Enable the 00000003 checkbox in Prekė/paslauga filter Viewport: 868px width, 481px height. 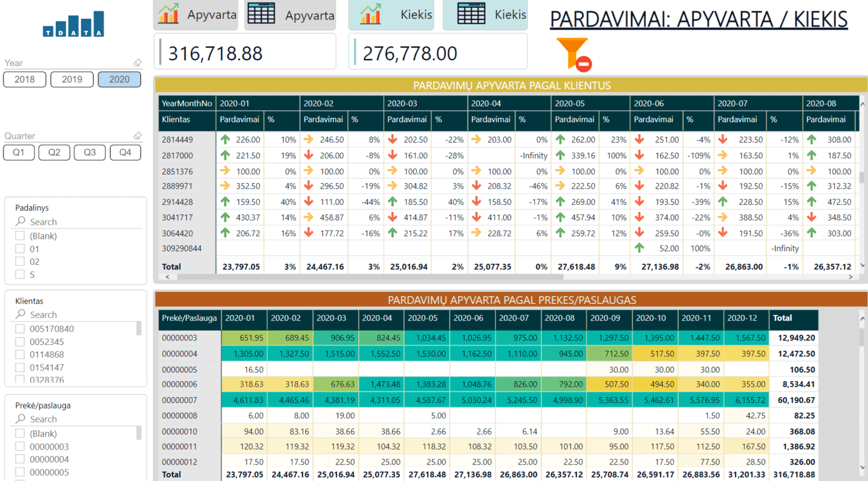click(x=20, y=447)
